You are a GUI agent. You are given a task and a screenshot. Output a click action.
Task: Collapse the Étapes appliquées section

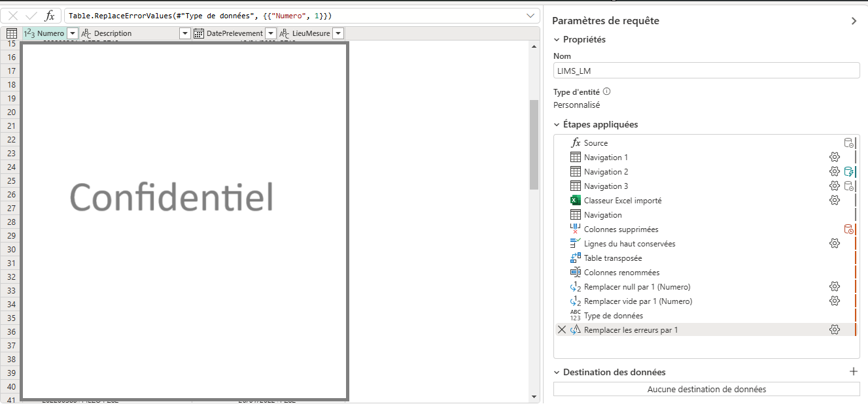557,124
